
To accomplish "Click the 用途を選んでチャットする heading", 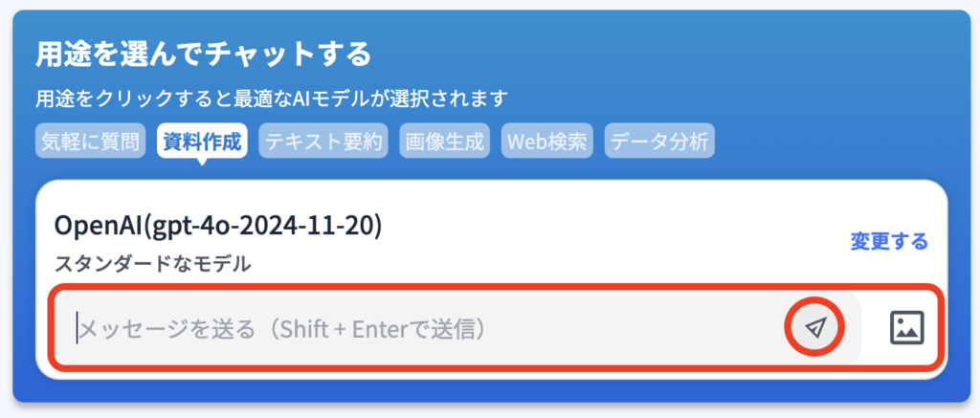I will pos(203,54).
